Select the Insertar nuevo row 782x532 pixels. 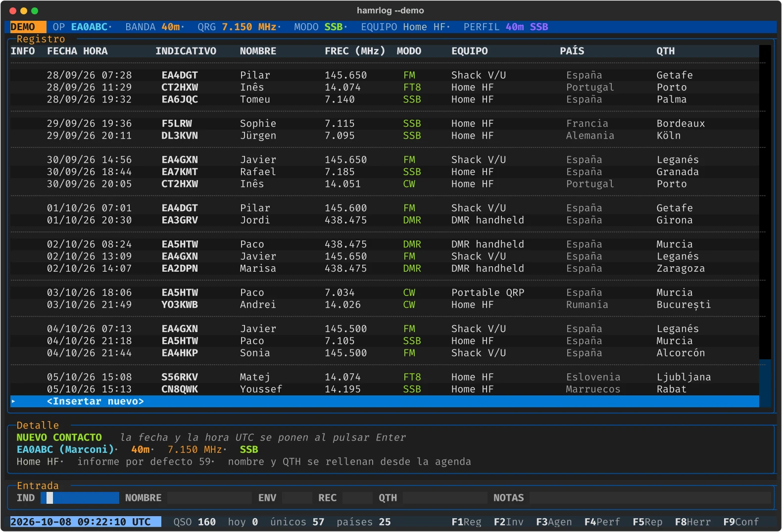click(385, 401)
